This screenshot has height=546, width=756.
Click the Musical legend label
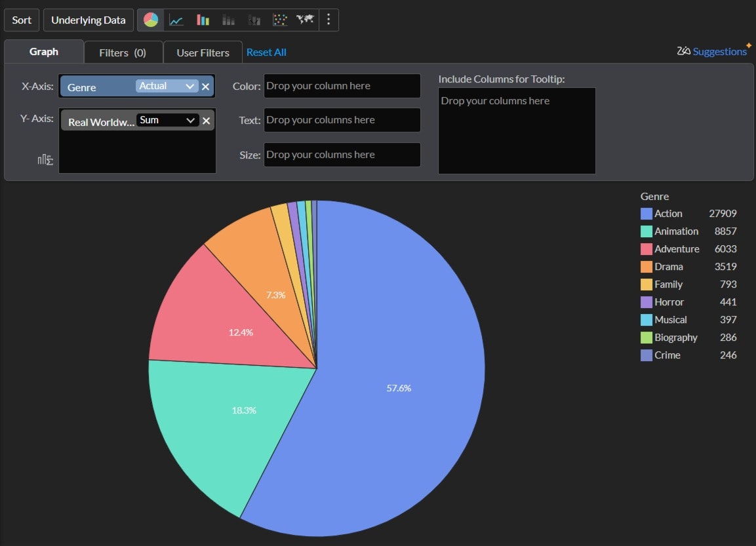tap(671, 320)
